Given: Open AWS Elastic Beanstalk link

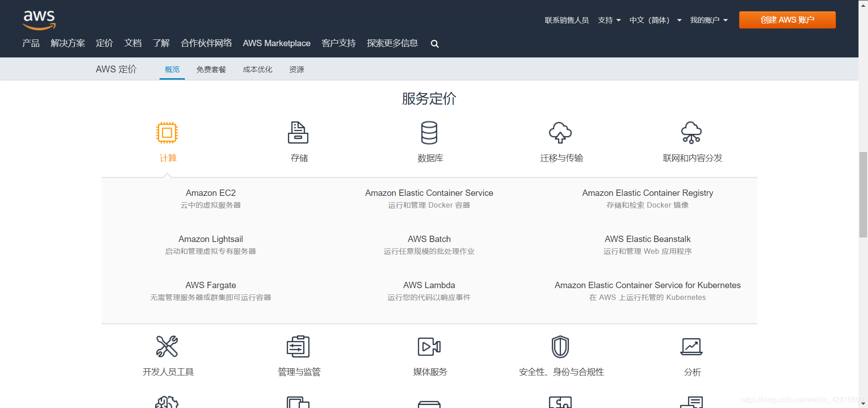Looking at the screenshot, I should [648, 239].
